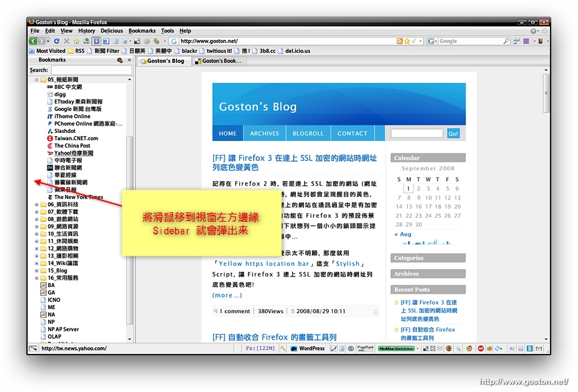This screenshot has width=578, height=392.
Task: Collapse the 05_報紙新聞 folder
Action: click(37, 79)
